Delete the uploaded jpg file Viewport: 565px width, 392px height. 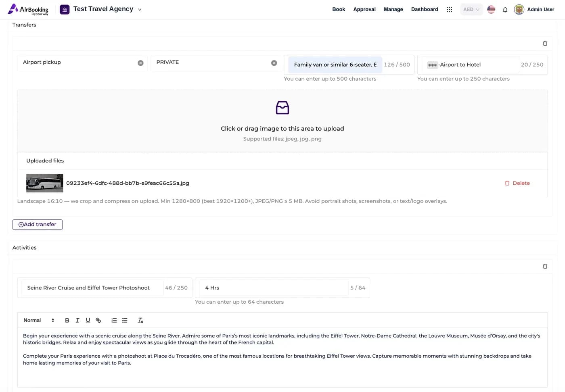pos(517,183)
